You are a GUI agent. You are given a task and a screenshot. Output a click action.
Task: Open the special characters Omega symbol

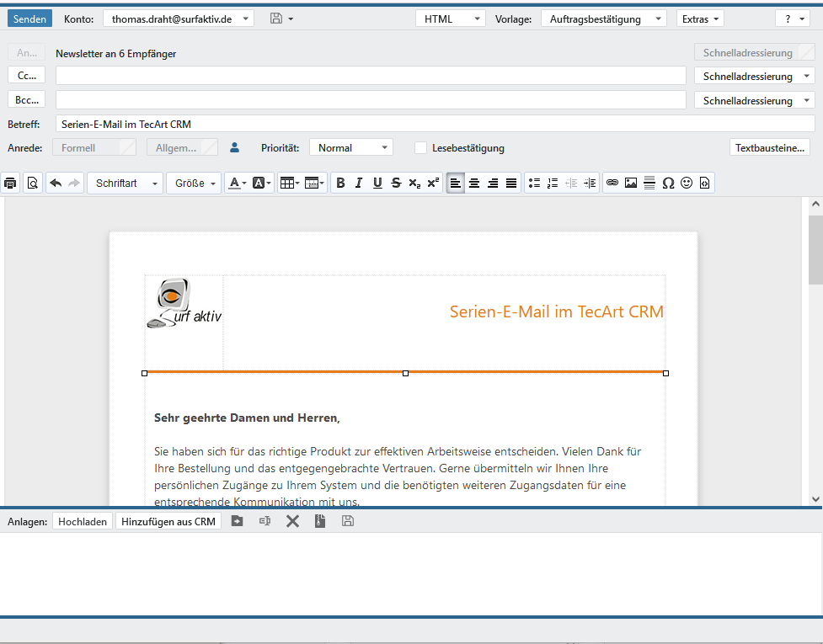(668, 183)
